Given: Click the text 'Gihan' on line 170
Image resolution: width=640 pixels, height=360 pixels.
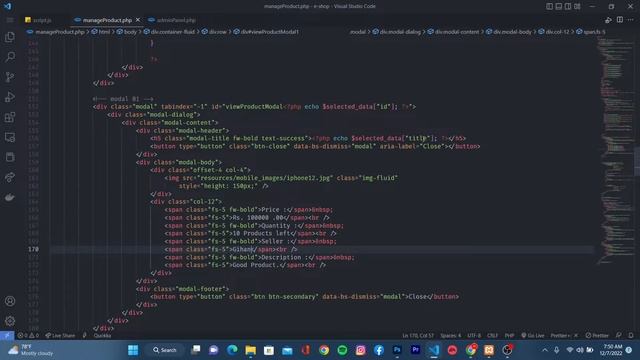Looking at the screenshot, I should tap(242, 249).
